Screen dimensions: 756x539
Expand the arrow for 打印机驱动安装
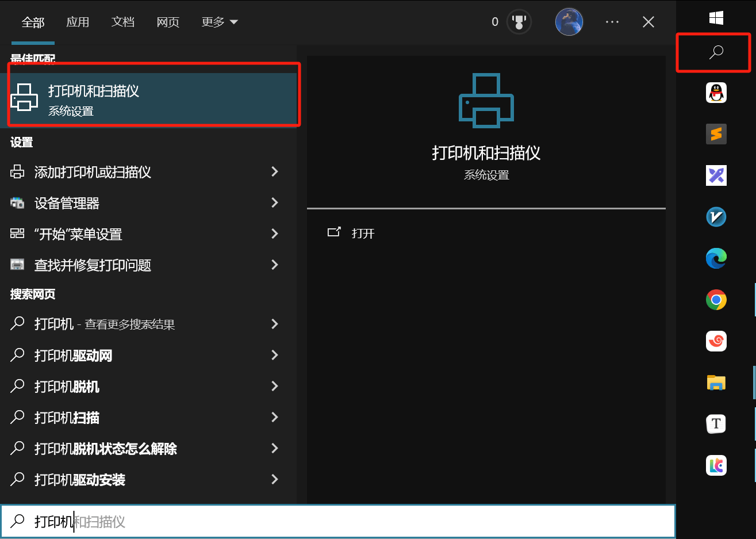(x=275, y=479)
